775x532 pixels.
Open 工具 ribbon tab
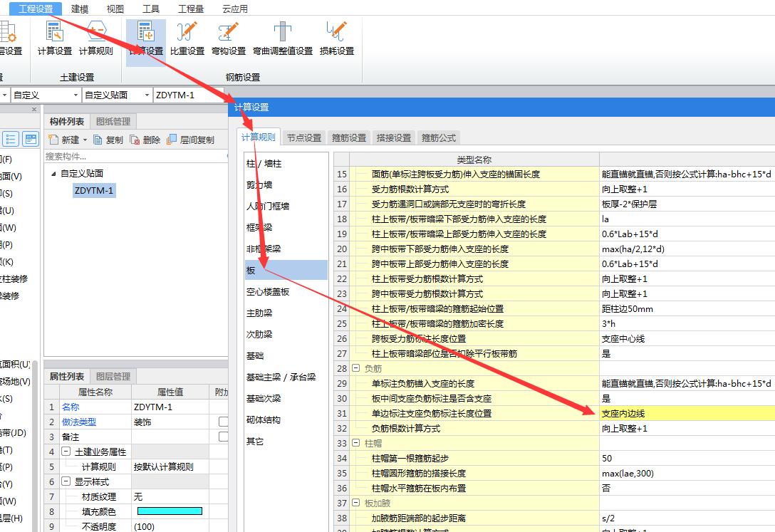(x=151, y=9)
